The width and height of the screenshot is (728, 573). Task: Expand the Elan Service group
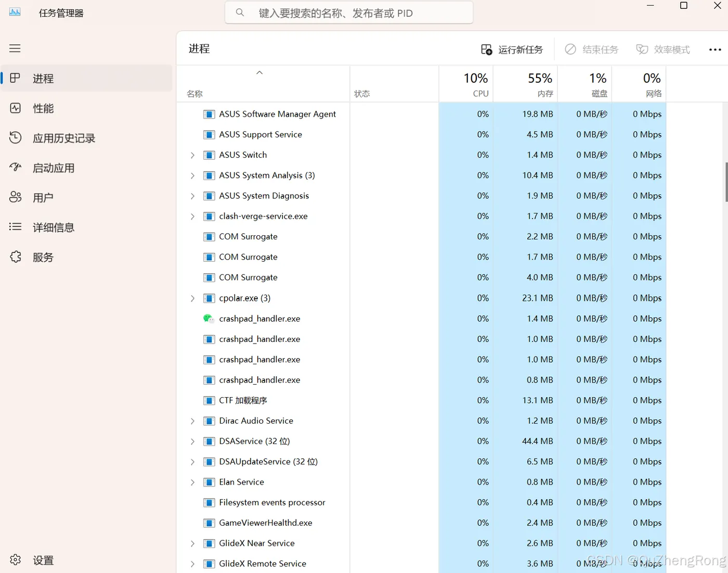(192, 482)
